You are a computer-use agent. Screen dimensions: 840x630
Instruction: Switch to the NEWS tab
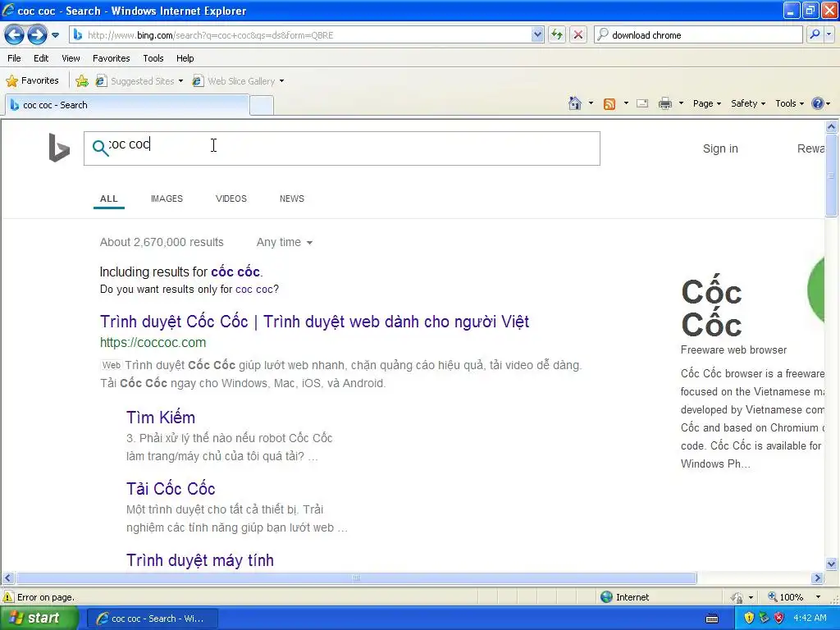(292, 199)
